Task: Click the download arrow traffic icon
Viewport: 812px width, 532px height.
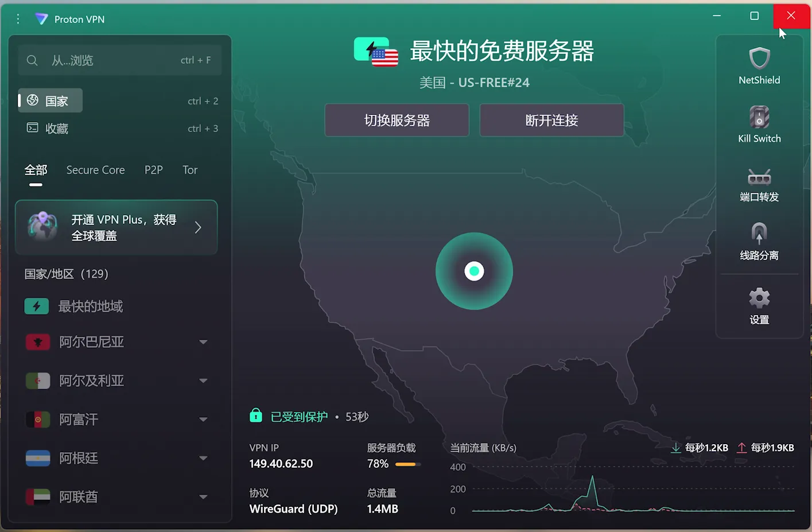Action: point(676,448)
